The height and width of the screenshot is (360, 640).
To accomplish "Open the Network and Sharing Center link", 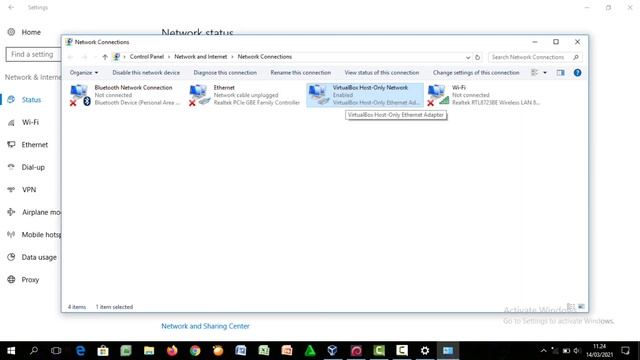I will click(x=205, y=326).
